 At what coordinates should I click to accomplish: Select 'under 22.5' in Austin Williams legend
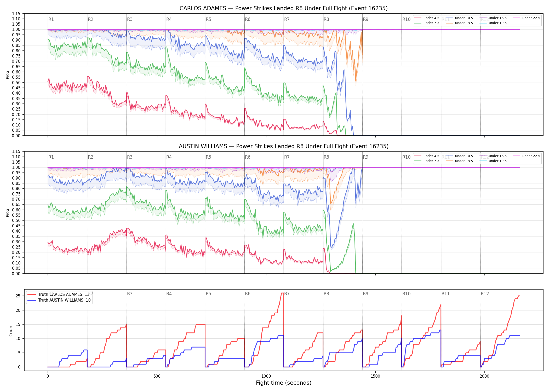point(531,156)
